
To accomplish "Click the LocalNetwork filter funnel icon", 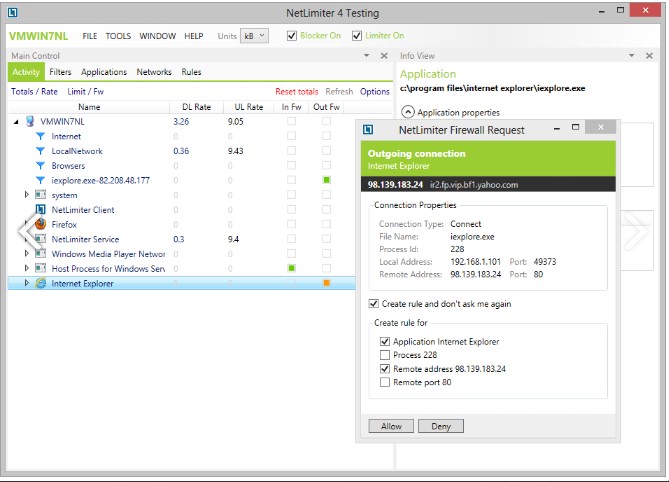I will tap(40, 151).
